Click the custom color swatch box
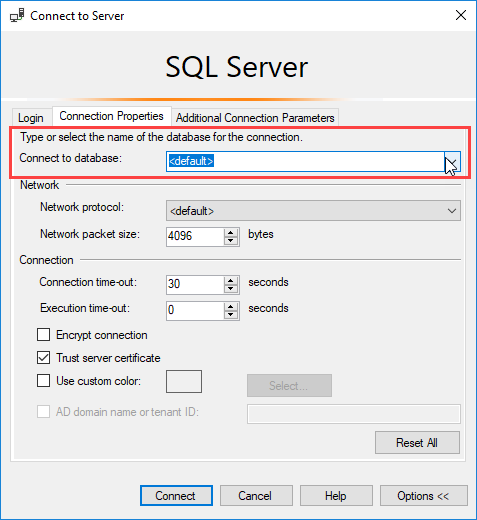The height and width of the screenshot is (520, 477). [x=184, y=381]
